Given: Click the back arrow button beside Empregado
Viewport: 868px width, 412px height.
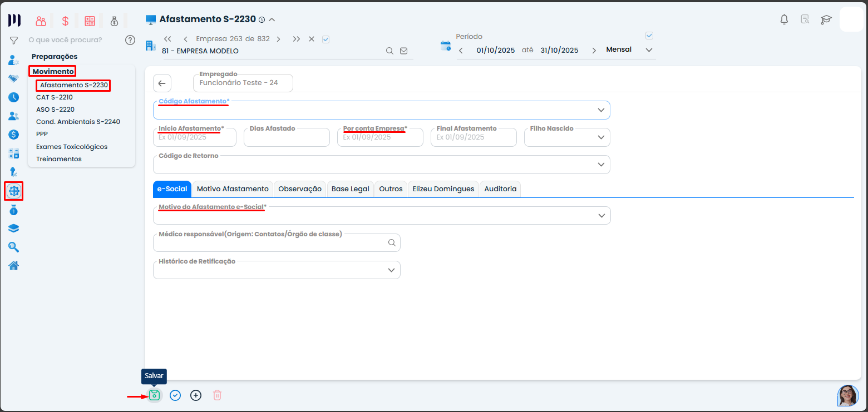Looking at the screenshot, I should click(x=162, y=83).
